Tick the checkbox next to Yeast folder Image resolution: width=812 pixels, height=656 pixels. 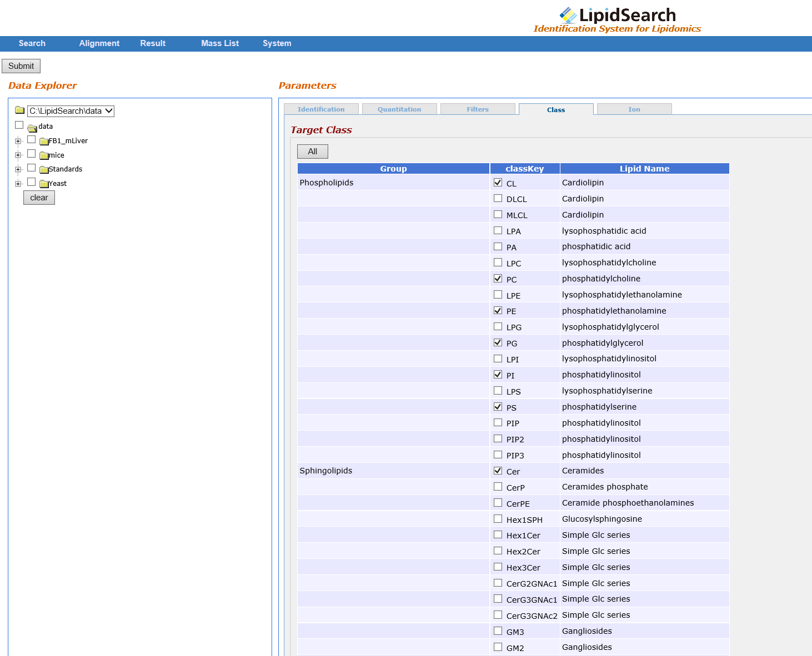coord(32,182)
